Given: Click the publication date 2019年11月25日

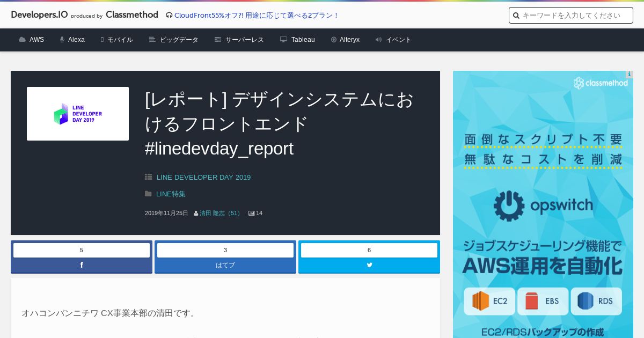Looking at the screenshot, I should point(166,213).
